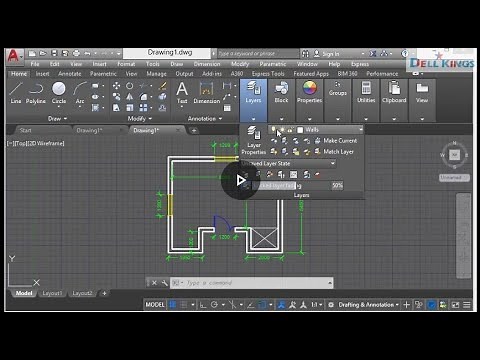Click the 50% fading value box
480x360 pixels.
click(337, 186)
